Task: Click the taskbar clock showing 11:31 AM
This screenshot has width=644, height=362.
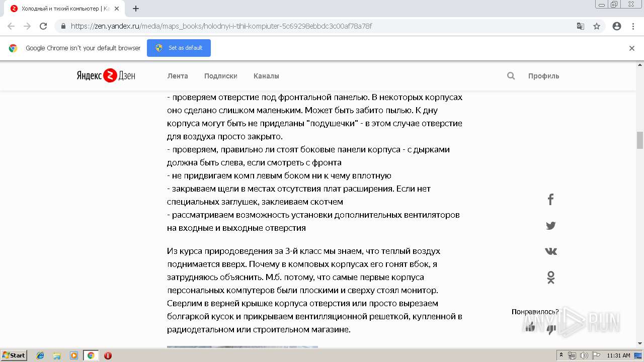Action: tap(618, 355)
